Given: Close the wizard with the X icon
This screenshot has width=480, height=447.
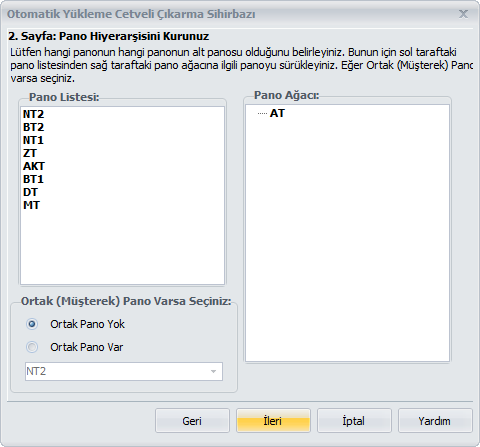Looking at the screenshot, I should [x=463, y=14].
